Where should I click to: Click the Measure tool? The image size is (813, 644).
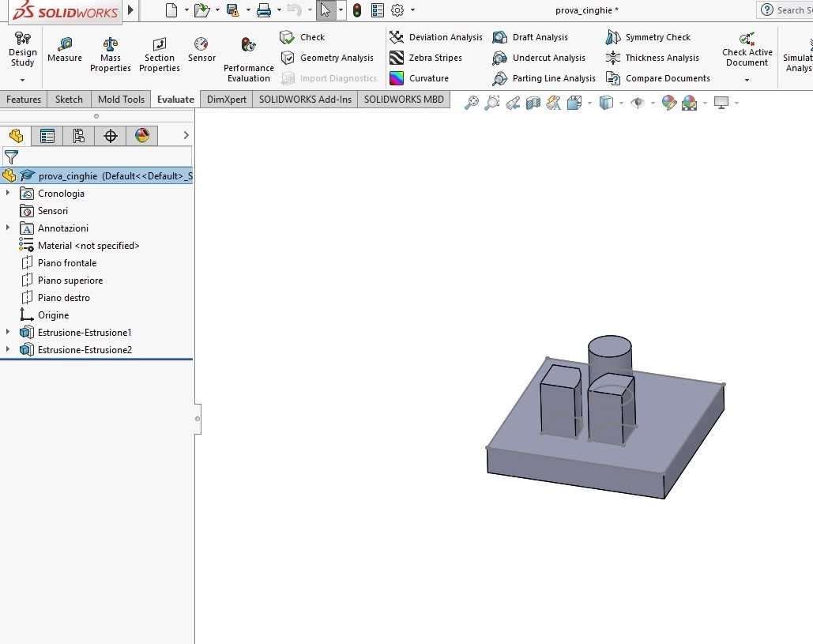[x=64, y=50]
